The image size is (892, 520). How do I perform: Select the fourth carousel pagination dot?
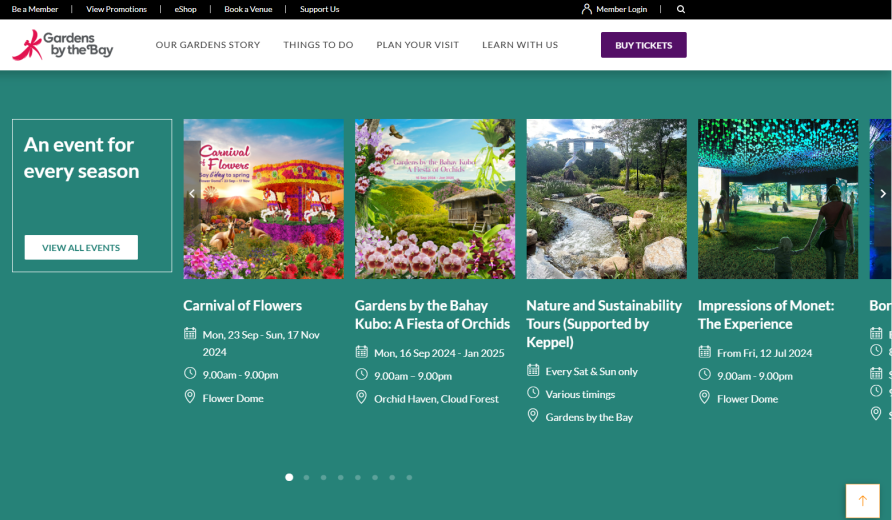tap(341, 477)
